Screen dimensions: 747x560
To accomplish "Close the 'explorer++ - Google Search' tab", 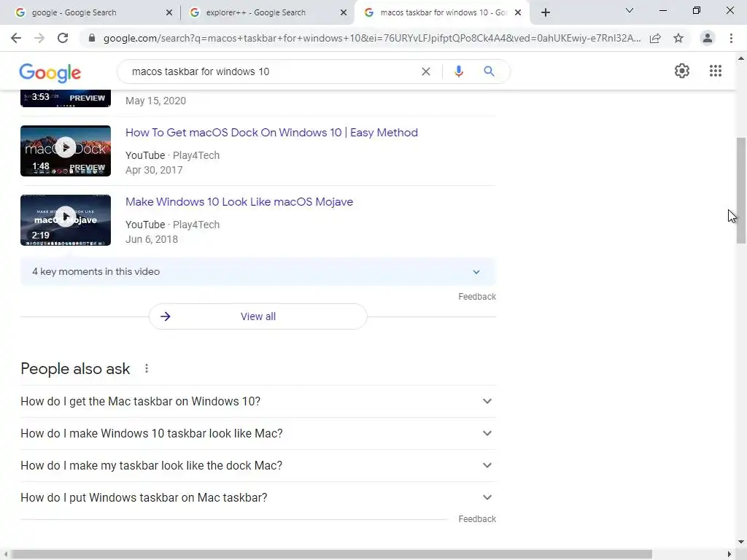I will tap(344, 13).
